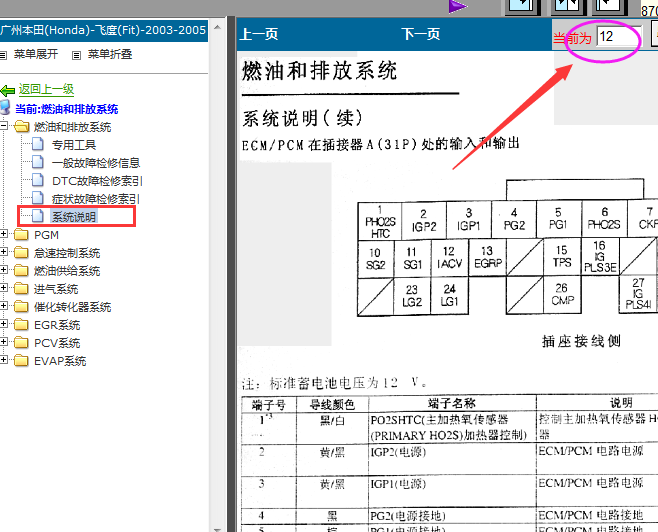
Task: Click the 燃油供给系统 folder icon
Action: (21, 270)
